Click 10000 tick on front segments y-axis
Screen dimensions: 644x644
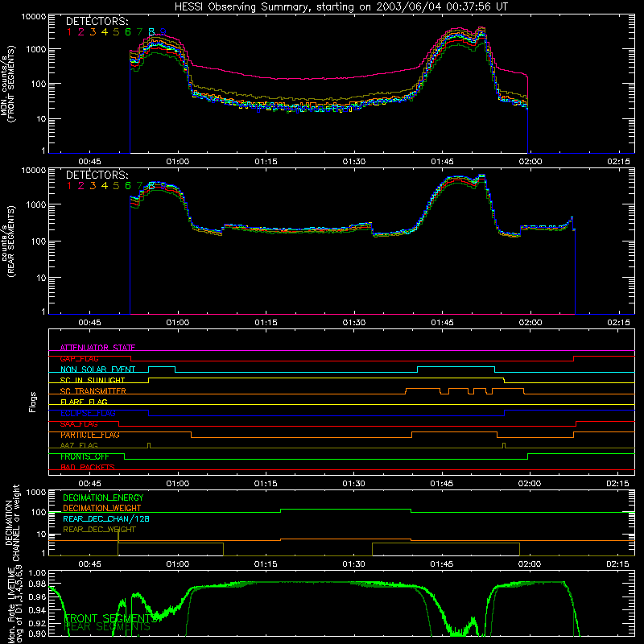point(34,17)
